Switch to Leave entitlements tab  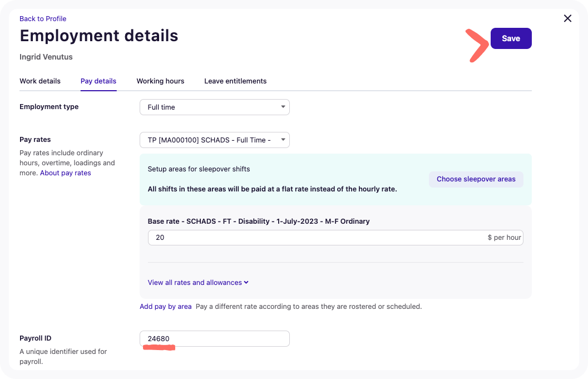[235, 81]
